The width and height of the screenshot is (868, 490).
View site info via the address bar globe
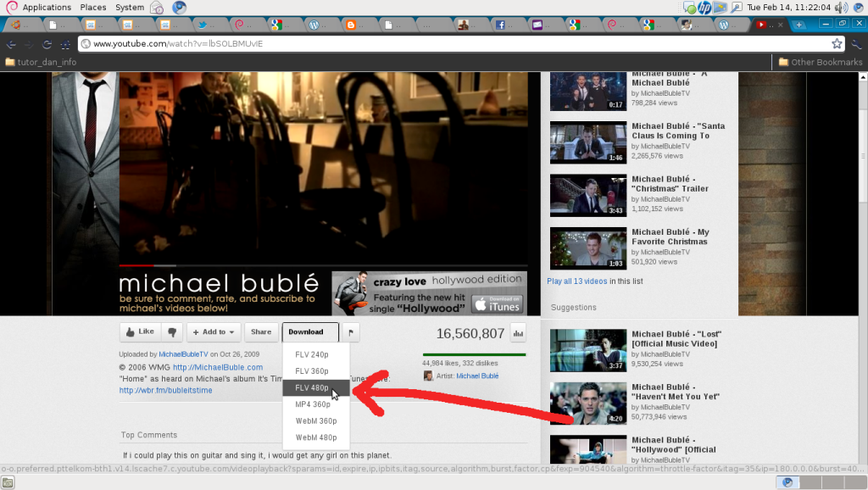[x=86, y=44]
